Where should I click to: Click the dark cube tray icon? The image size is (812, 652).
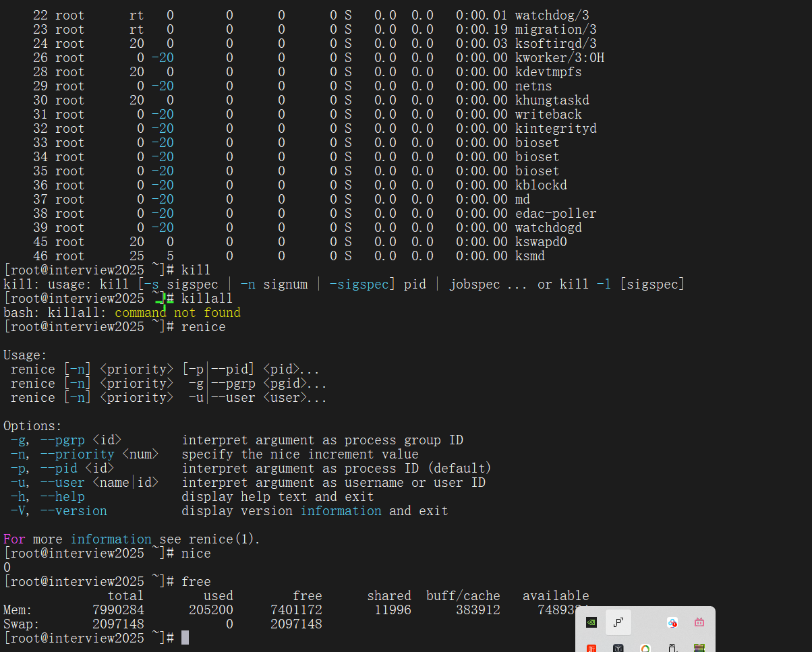tap(618, 648)
